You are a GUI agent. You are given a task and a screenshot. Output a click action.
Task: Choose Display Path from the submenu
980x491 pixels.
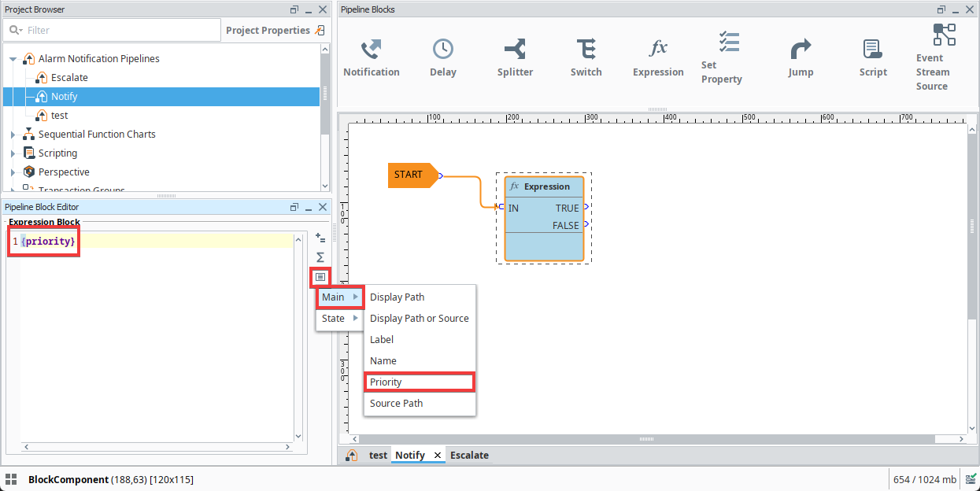coord(420,297)
